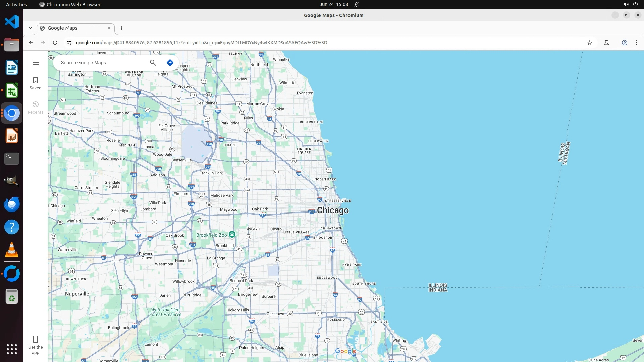Click the Brookfield Zoo paw marker

pos(232,234)
